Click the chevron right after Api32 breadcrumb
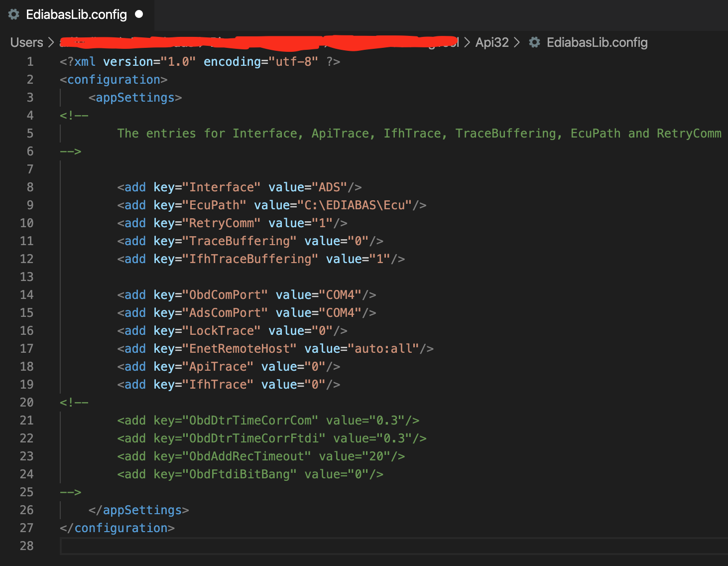The image size is (728, 566). 517,43
